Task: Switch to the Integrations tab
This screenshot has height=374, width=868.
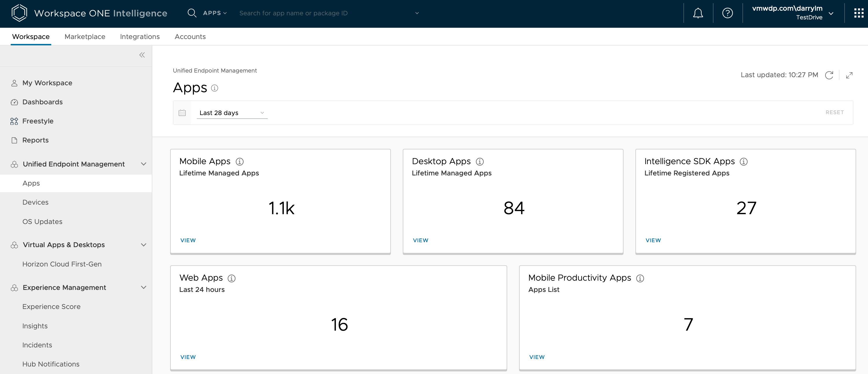Action: (x=139, y=37)
